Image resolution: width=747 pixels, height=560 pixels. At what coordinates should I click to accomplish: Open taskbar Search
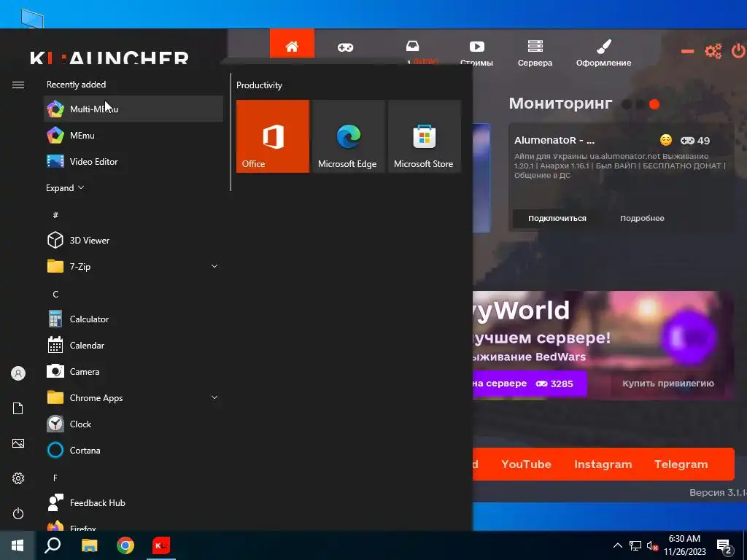53,545
